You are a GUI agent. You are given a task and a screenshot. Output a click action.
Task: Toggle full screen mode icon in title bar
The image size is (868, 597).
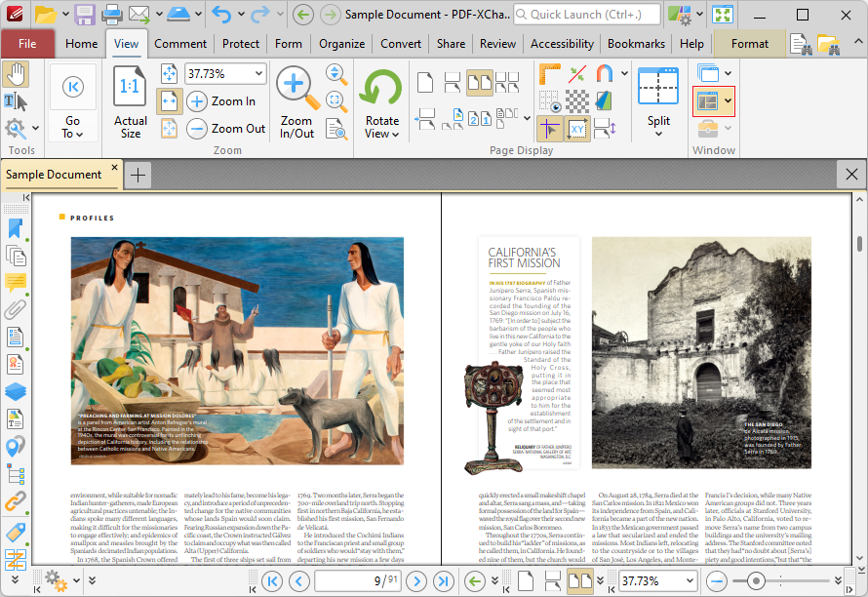pyautogui.click(x=723, y=15)
